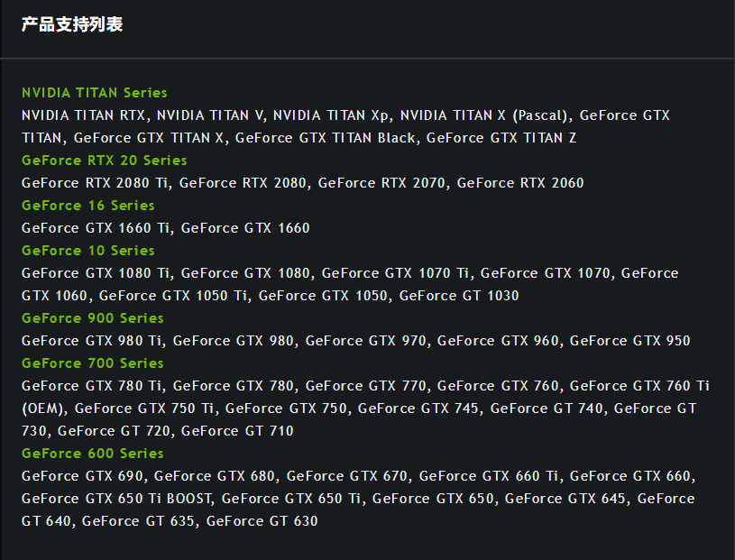Click the GeForce GTX 960 entry
The height and width of the screenshot is (560, 735).
(498, 341)
